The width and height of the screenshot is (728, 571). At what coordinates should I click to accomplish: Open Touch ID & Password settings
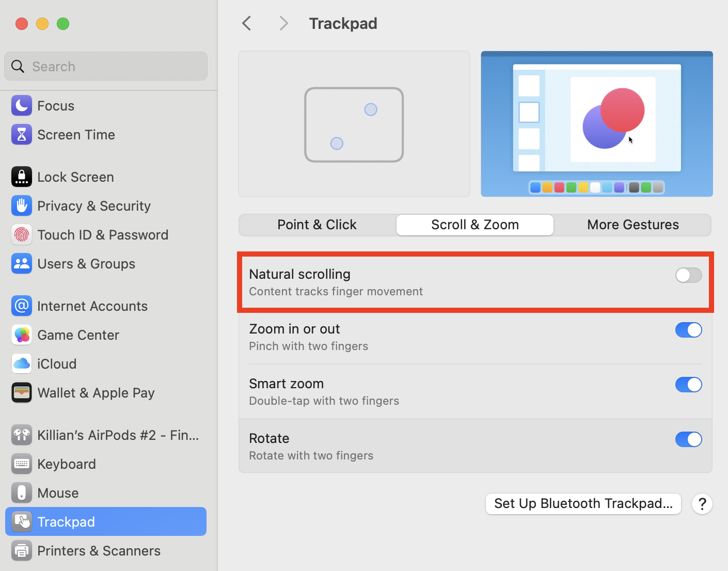click(21, 234)
